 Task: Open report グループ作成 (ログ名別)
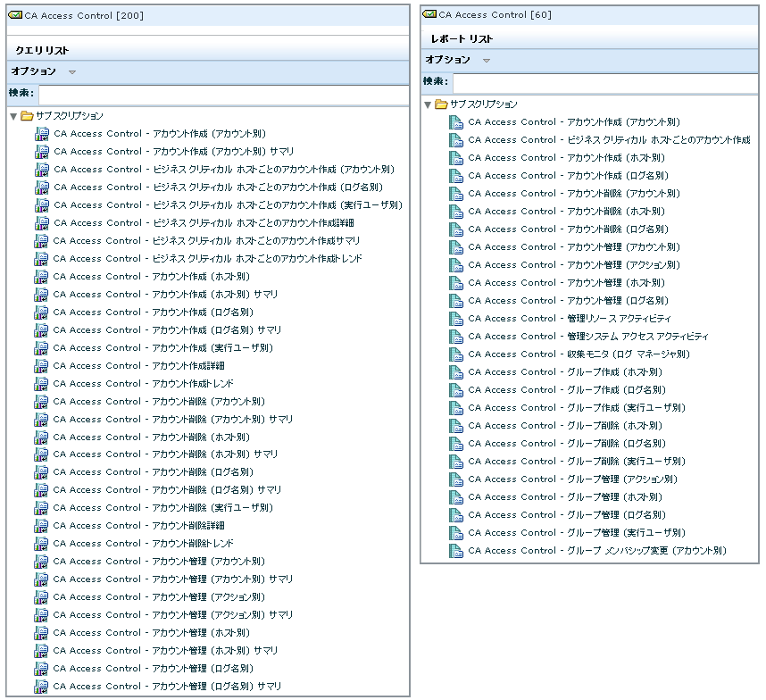coord(567,390)
